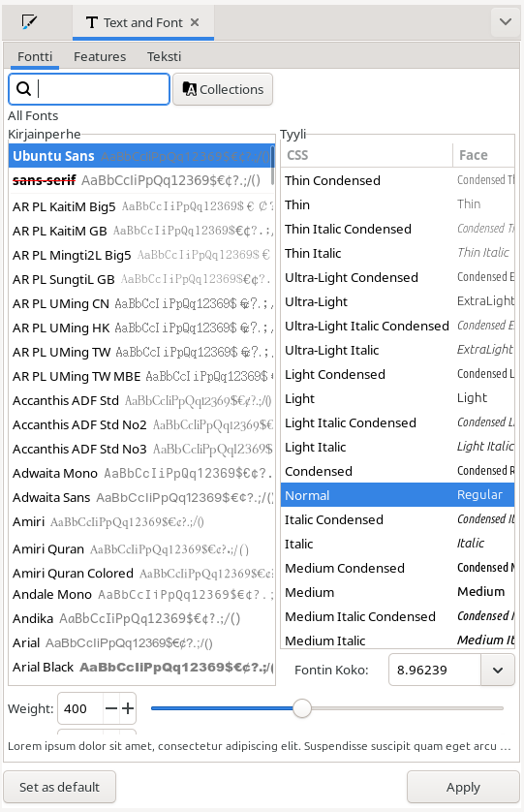Choose the Ultra-Light Condensed style
The image size is (524, 812).
coord(398,277)
